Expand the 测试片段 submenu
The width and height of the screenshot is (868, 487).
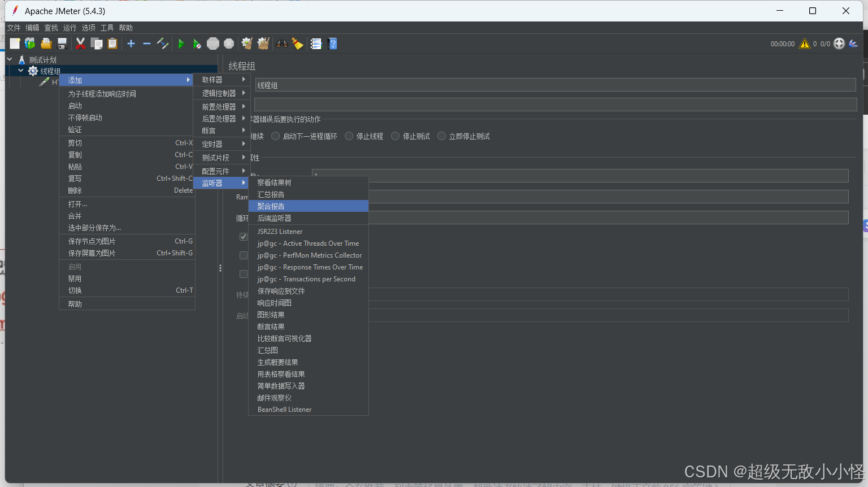tap(222, 158)
